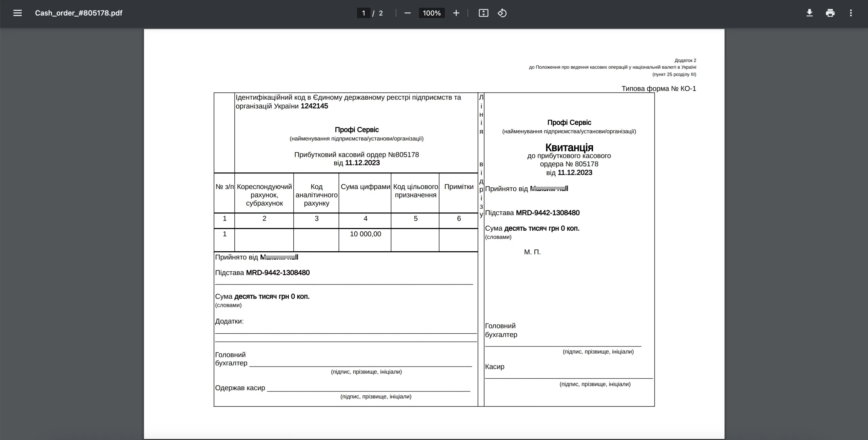Rotate the document counterclockwise
Viewport: 868px width, 440px height.
point(502,13)
